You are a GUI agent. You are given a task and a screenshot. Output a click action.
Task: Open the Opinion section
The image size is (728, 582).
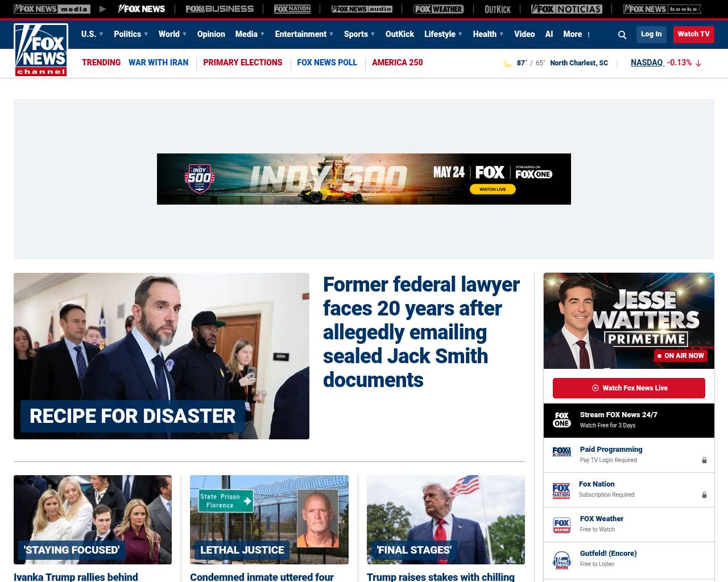point(211,34)
